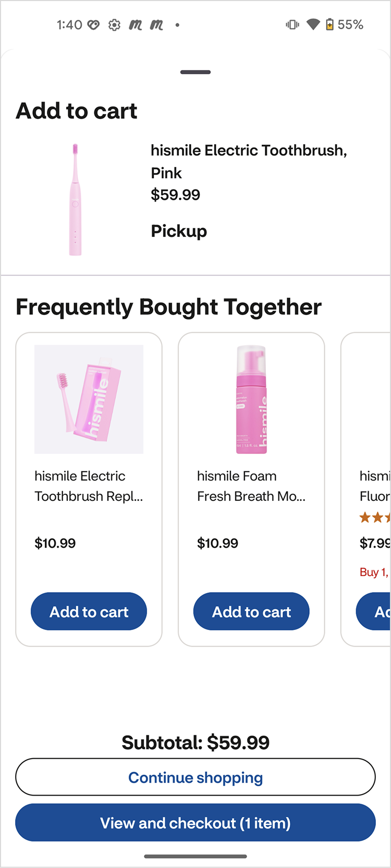This screenshot has height=868, width=391.
Task: Tap the vibrate mode status icon
Action: click(x=292, y=24)
